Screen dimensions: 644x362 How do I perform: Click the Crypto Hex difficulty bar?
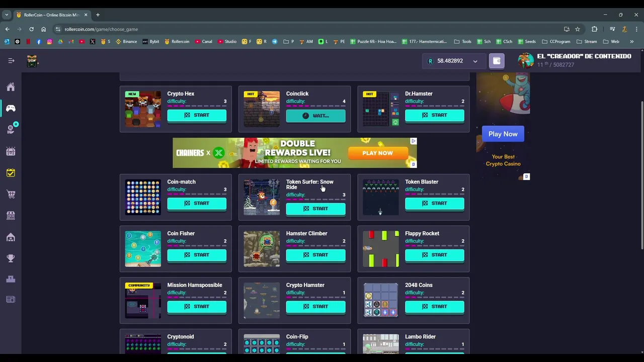pyautogui.click(x=197, y=106)
